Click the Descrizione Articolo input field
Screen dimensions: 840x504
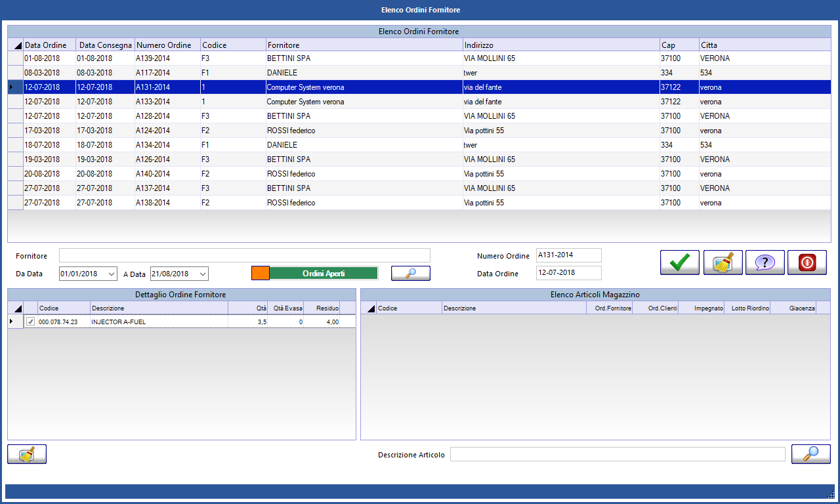(x=617, y=454)
